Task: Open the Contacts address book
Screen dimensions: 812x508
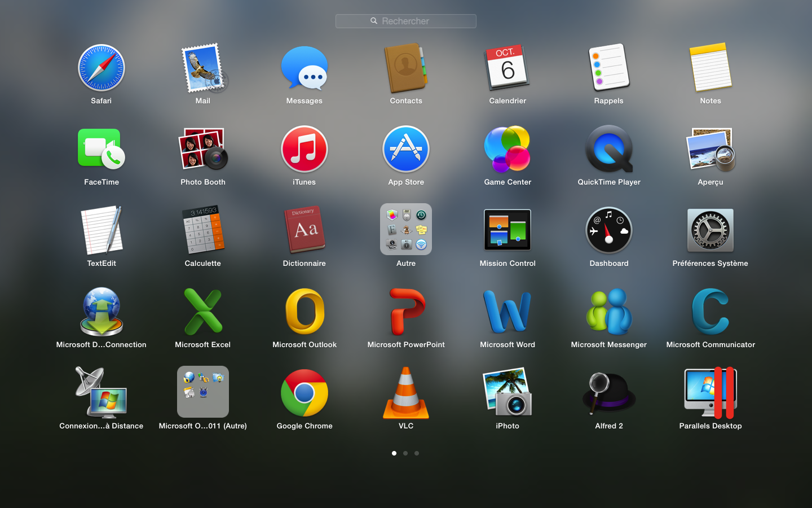Action: tap(406, 68)
